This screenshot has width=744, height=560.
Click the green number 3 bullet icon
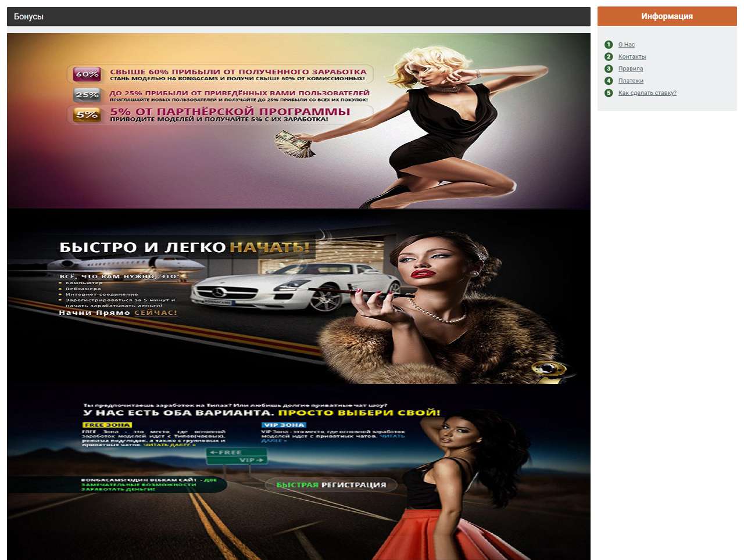coord(609,69)
